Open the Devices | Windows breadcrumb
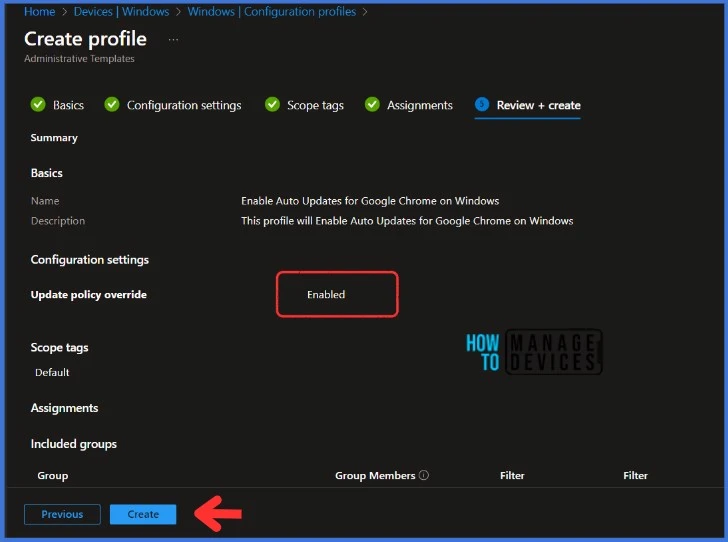728x542 pixels. click(x=121, y=12)
